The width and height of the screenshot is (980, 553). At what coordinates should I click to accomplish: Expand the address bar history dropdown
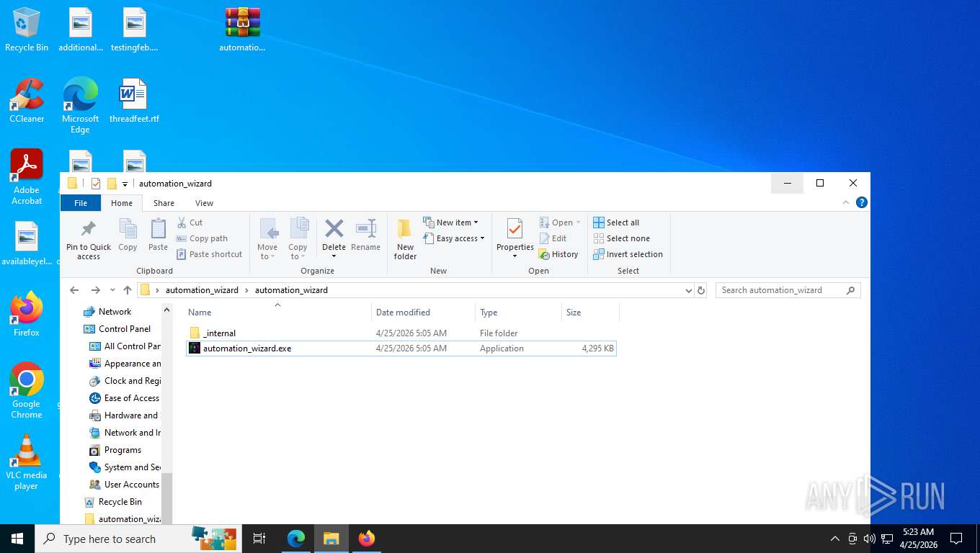pyautogui.click(x=689, y=290)
